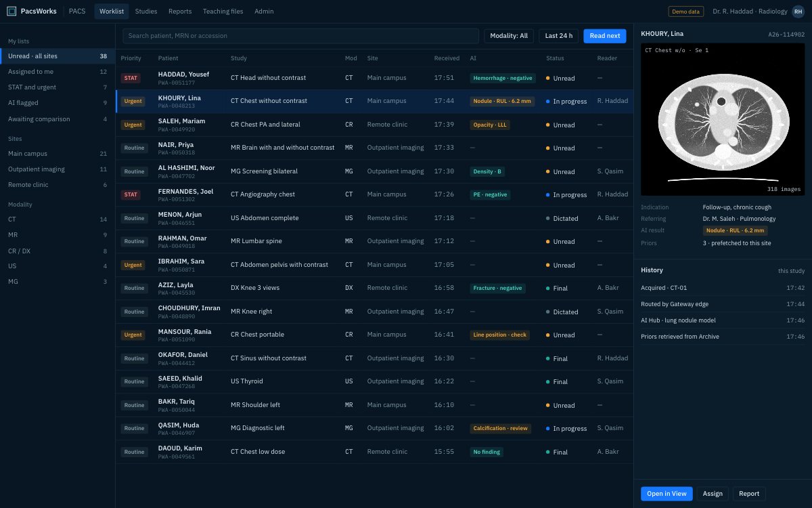The image size is (812, 508).
Task: Filter by Outpatient imaging site
Action: point(58,169)
